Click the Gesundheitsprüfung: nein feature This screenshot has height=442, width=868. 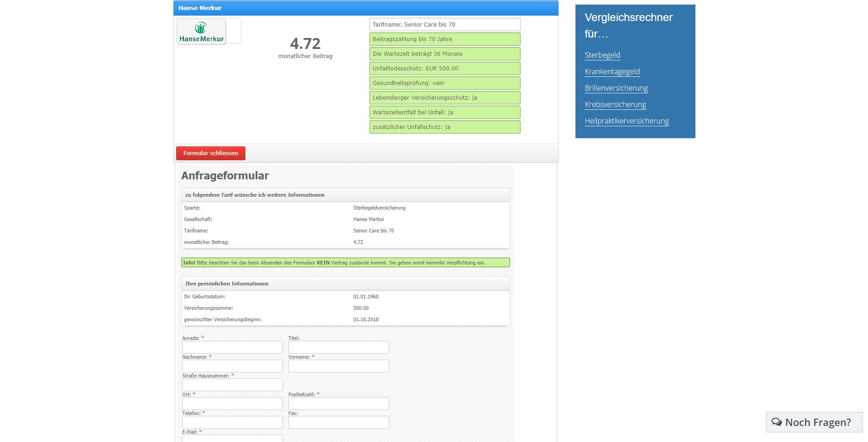click(445, 83)
